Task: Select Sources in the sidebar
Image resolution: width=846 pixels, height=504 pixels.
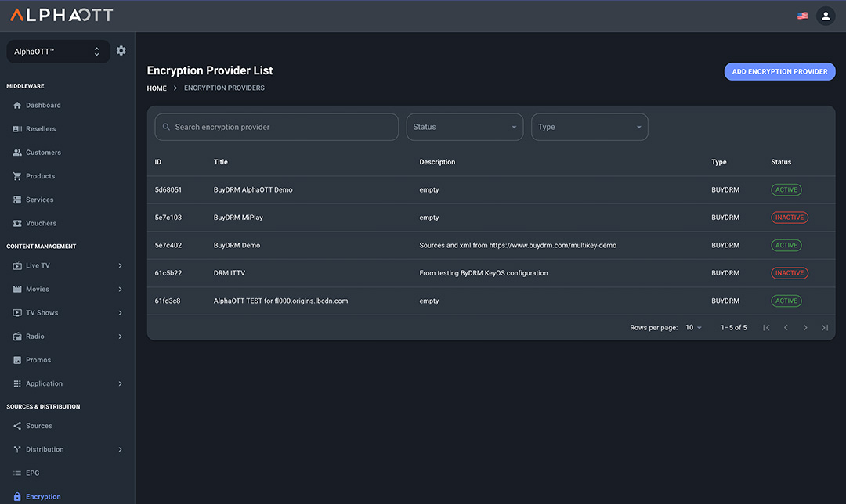Action: point(38,426)
